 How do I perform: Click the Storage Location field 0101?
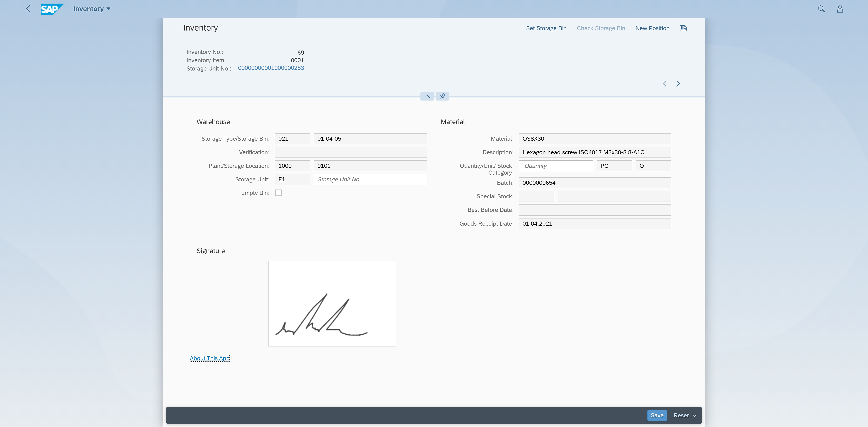(370, 166)
